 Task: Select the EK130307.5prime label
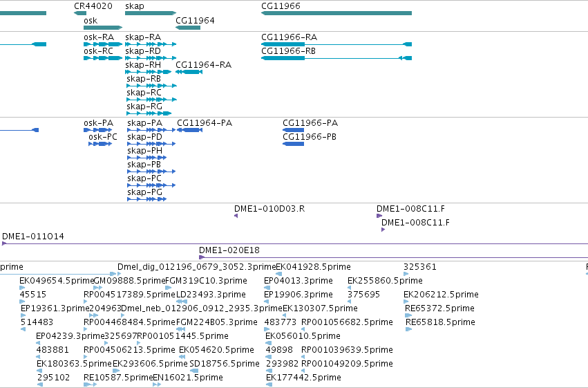(x=320, y=309)
